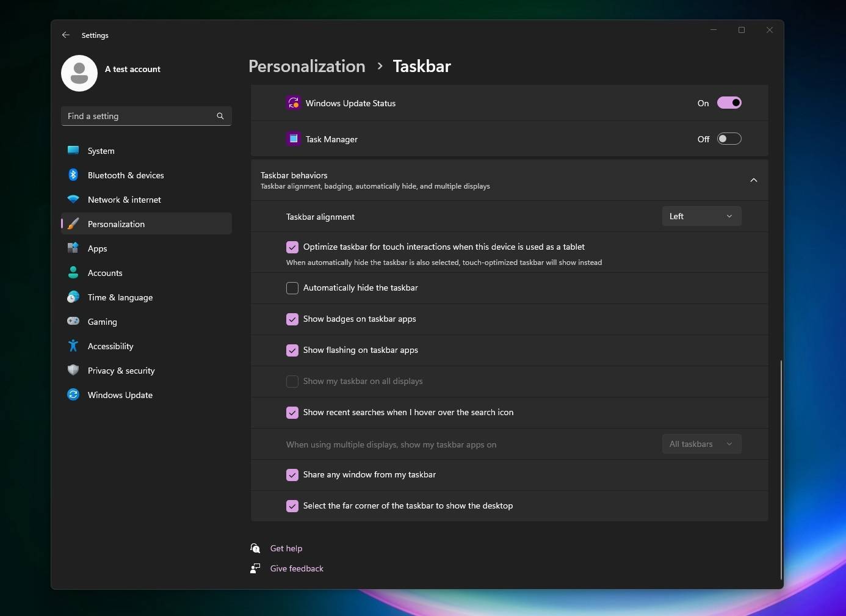
Task: Collapse the Taskbar behaviors section
Action: 754,180
